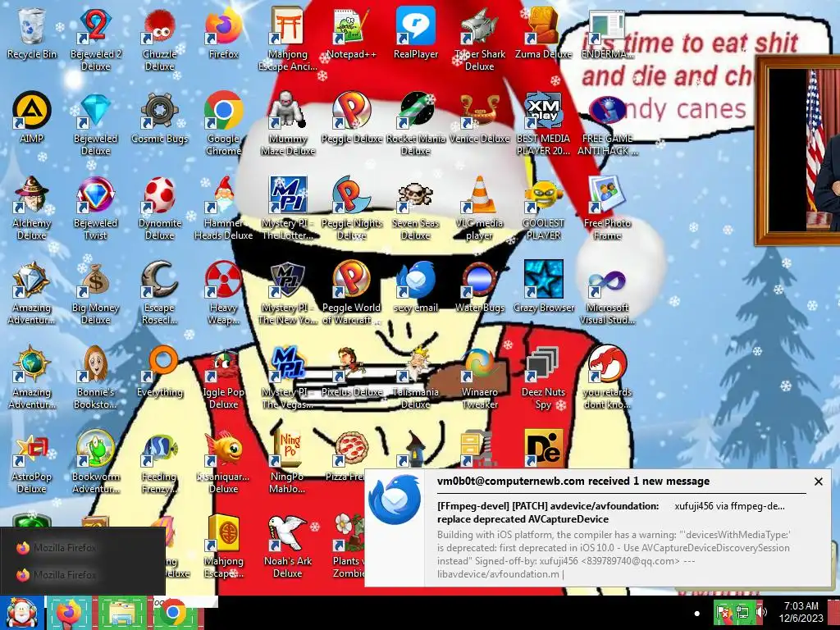Click the Microsoft Visual Studio shortcut
This screenshot has height=630, width=840.
pos(607,293)
